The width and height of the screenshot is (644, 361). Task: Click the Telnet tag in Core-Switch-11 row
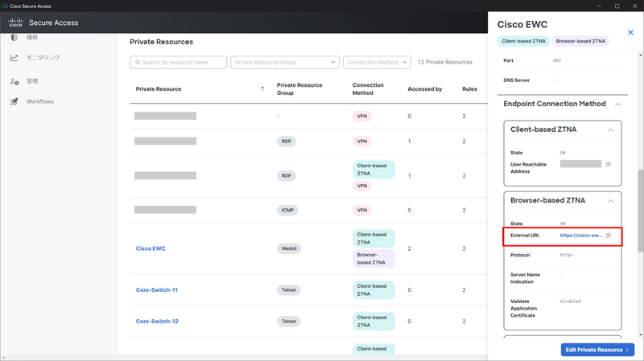point(289,290)
